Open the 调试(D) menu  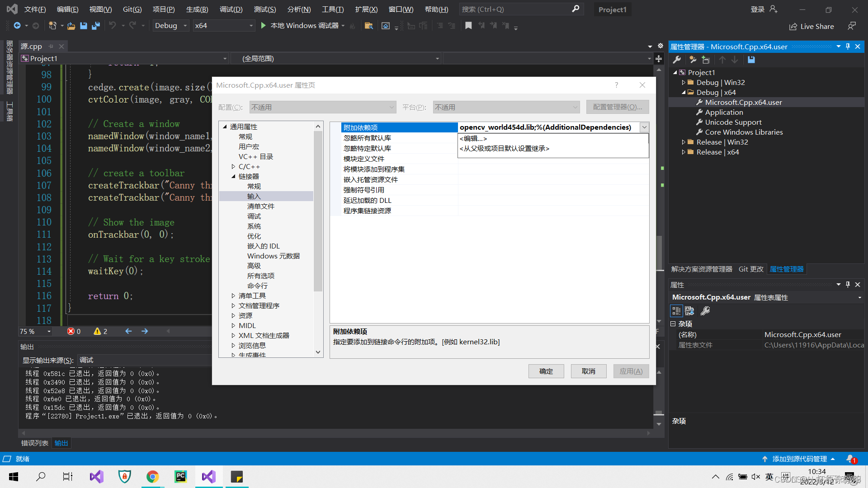(x=231, y=9)
